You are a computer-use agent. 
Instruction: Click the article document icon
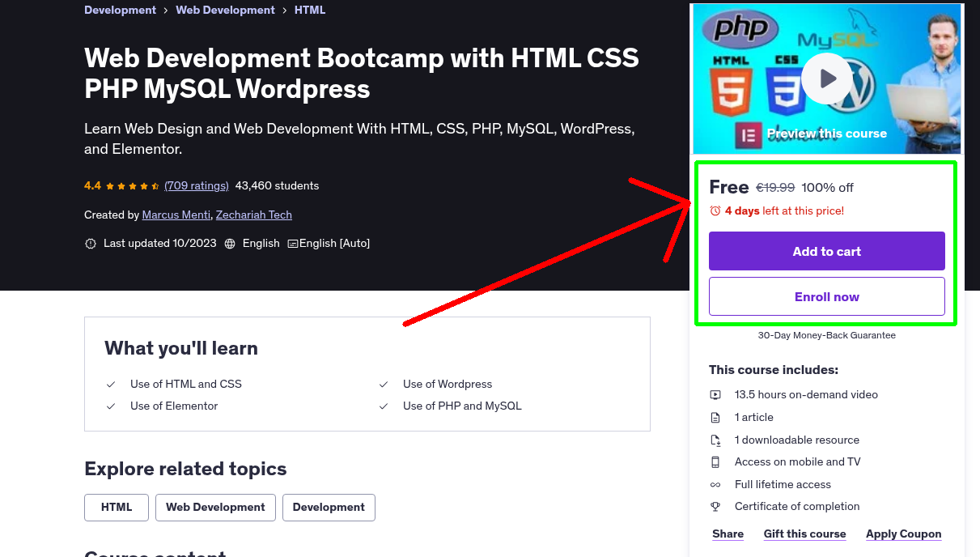click(715, 418)
